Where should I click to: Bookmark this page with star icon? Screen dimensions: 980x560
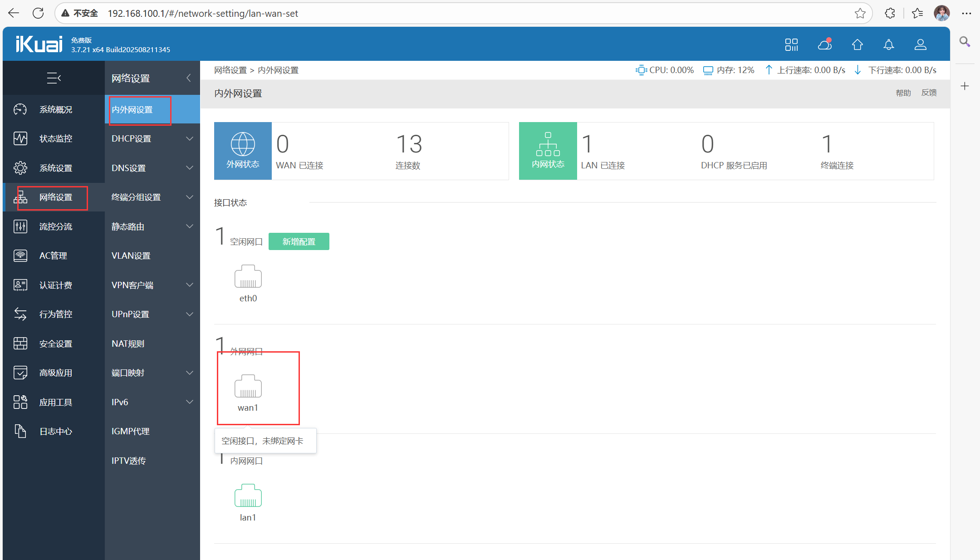click(860, 13)
